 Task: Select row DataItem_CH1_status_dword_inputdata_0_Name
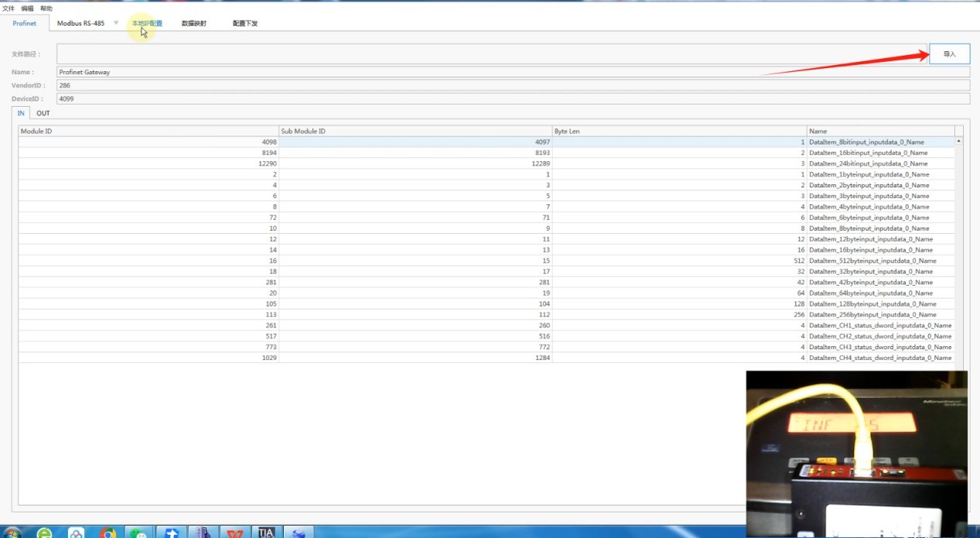point(486,326)
